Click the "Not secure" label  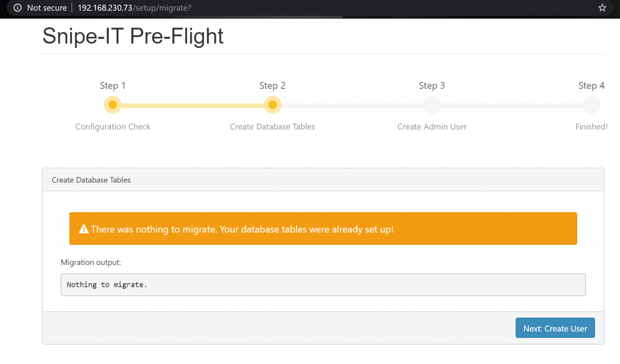(x=46, y=8)
